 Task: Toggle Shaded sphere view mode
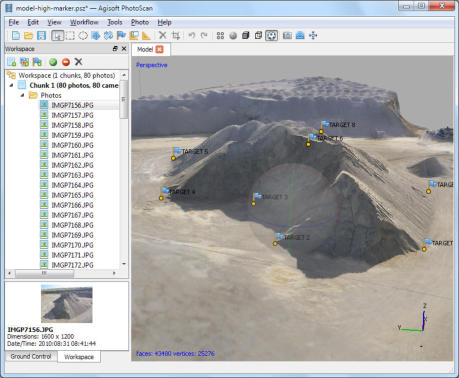click(233, 35)
